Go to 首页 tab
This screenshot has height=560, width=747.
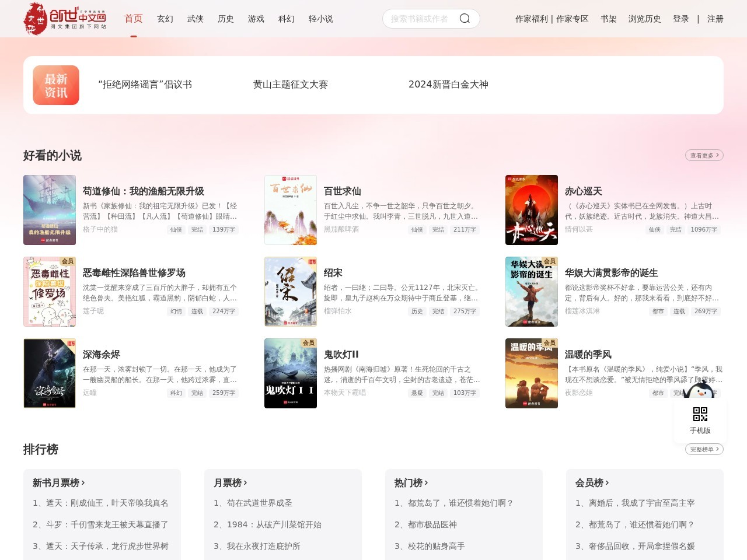coord(134,19)
